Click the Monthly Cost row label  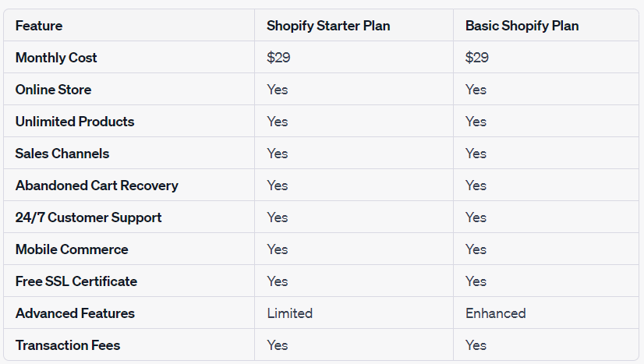tap(56, 58)
